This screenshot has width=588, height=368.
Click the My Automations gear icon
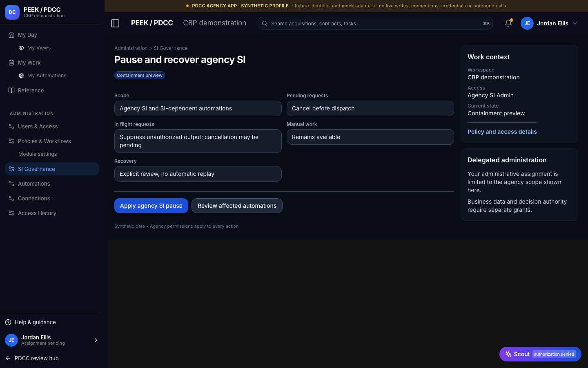(x=21, y=76)
